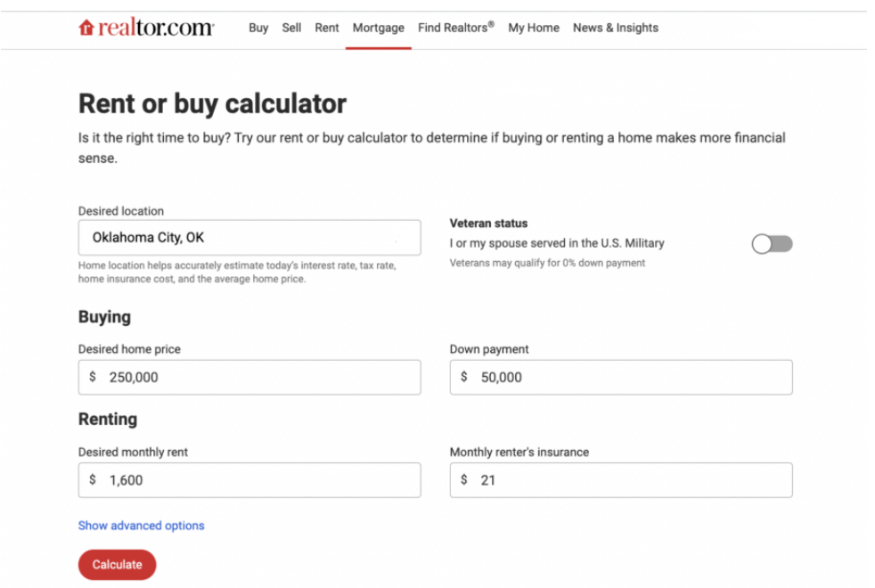Click the dollar sign in down payment field

point(463,377)
